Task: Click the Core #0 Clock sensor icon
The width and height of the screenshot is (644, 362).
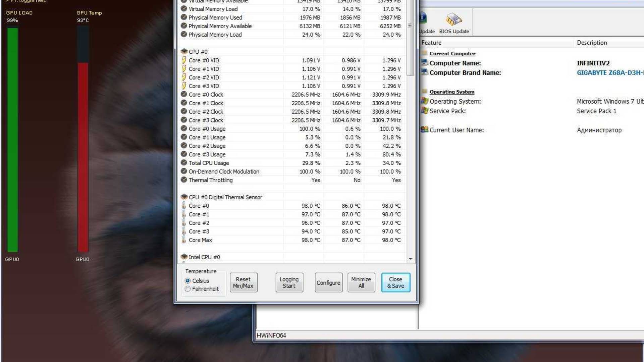Action: [x=184, y=94]
